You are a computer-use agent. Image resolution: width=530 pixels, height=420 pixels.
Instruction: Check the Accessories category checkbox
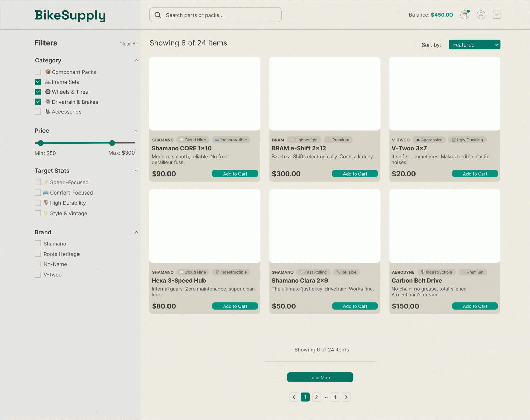[38, 112]
